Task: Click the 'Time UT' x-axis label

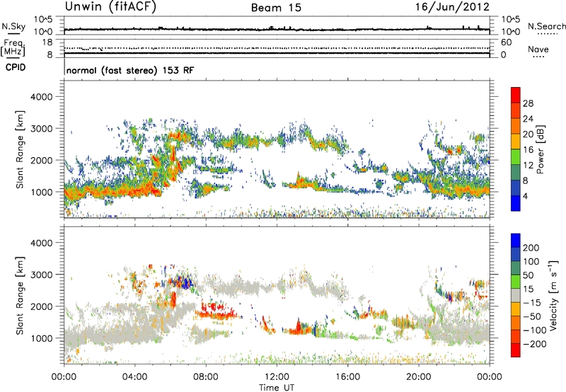Action: point(277,388)
